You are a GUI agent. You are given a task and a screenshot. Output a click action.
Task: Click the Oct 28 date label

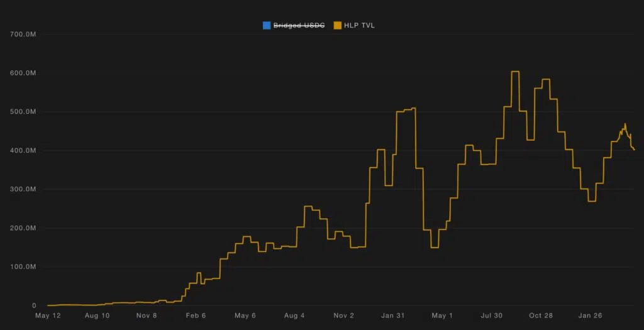pos(541,316)
